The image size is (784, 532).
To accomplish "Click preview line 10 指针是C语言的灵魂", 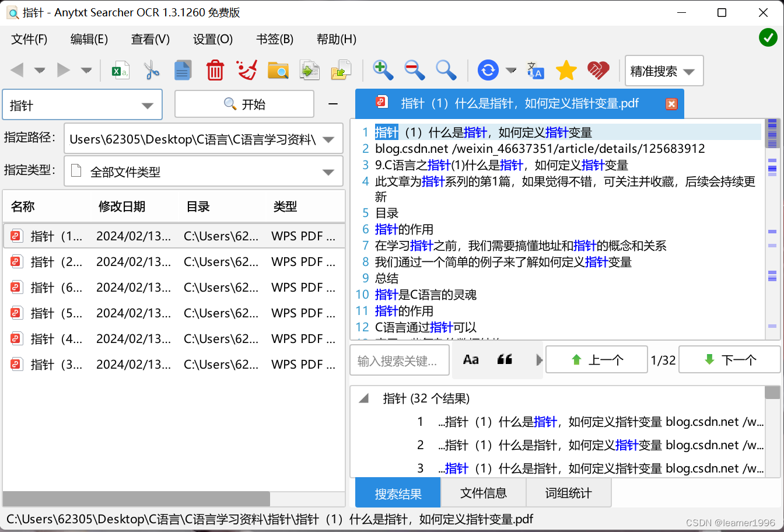I will pos(426,295).
